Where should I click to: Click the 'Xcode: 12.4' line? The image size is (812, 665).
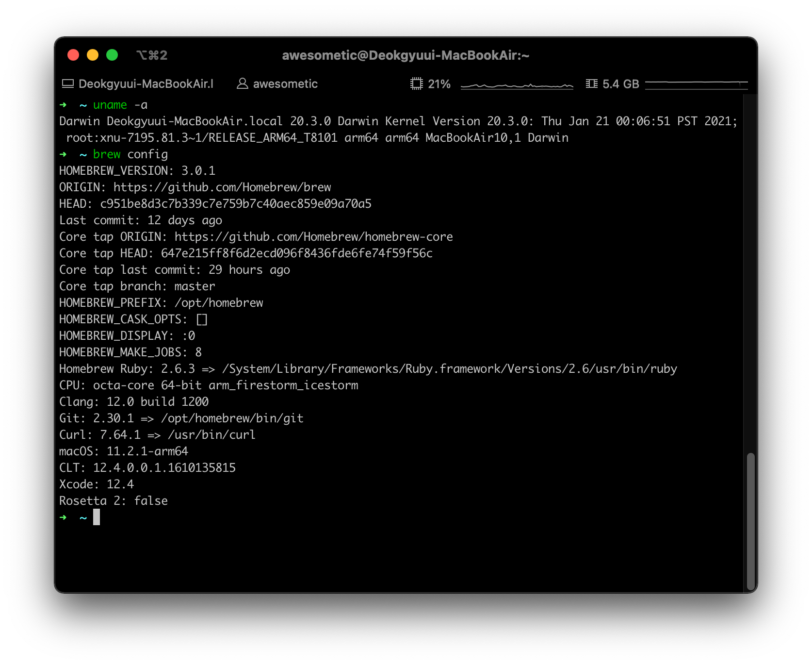coord(97,484)
